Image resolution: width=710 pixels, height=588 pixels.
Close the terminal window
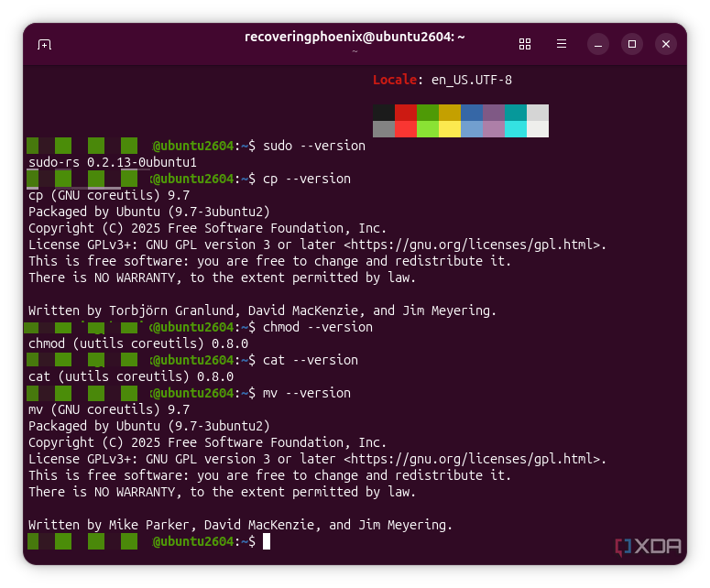tap(666, 44)
